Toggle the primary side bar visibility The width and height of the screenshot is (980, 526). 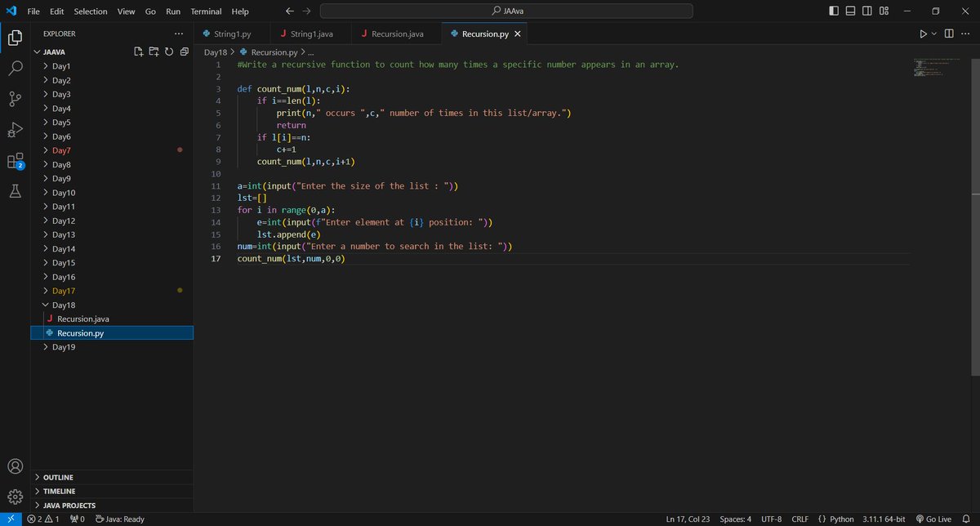pos(833,11)
